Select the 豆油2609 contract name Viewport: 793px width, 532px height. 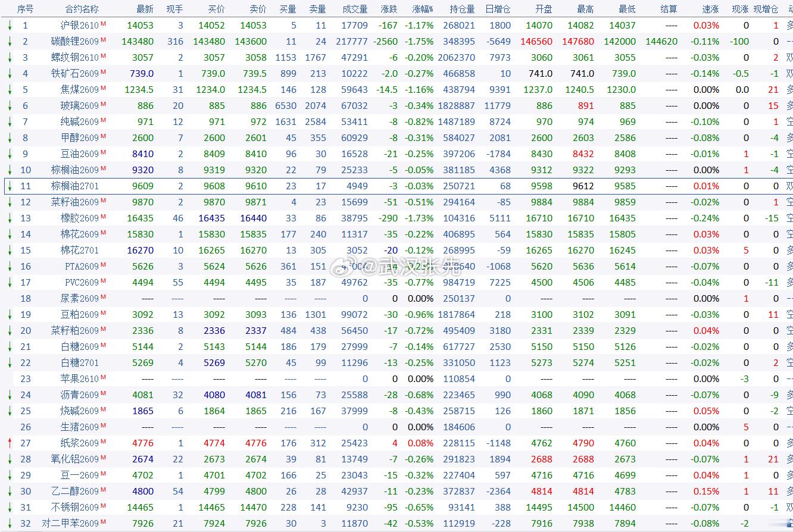click(79, 154)
